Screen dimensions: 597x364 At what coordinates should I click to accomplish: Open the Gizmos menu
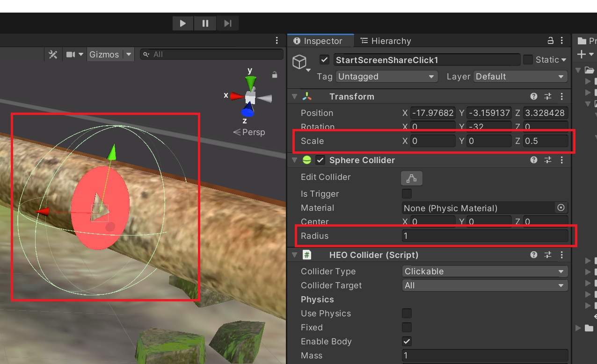(x=104, y=55)
